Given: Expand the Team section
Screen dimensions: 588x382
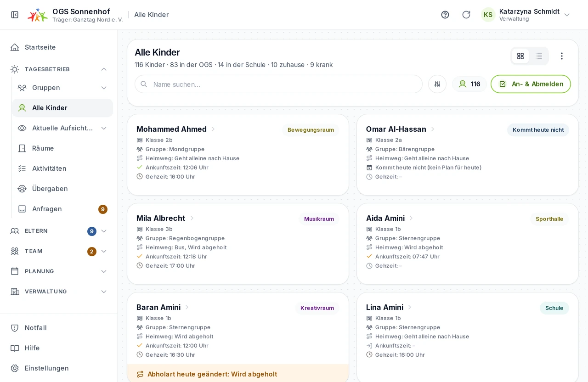Looking at the screenshot, I should (104, 251).
